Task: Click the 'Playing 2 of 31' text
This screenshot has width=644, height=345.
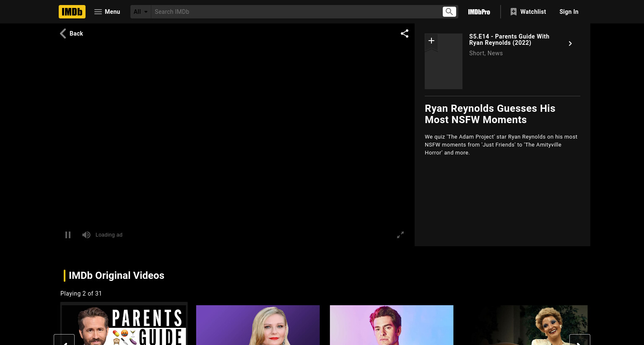Action: [81, 294]
